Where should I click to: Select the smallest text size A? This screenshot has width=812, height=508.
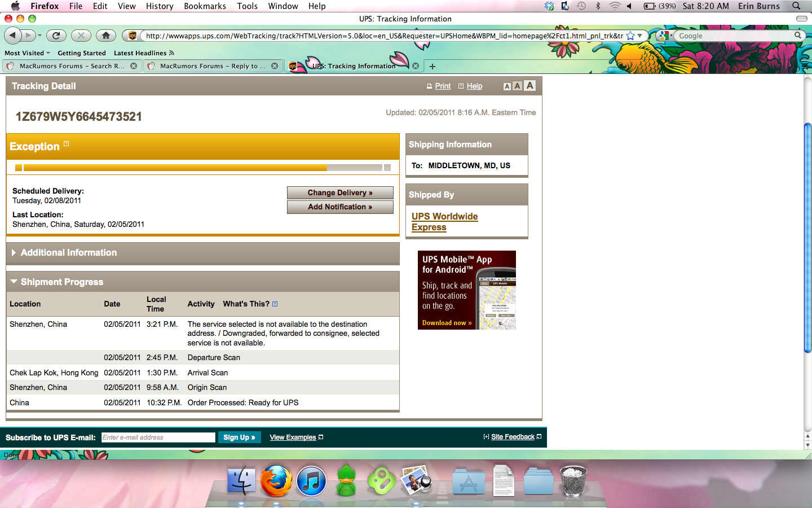coord(507,86)
